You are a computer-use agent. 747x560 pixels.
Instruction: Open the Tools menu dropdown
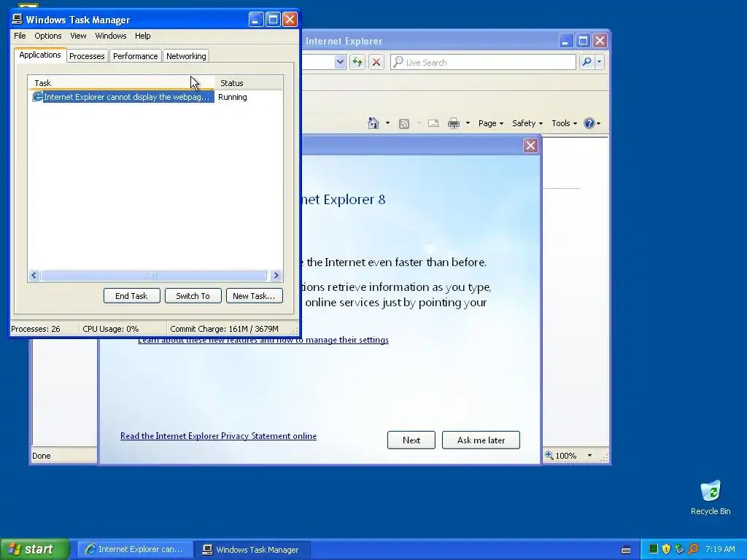[x=564, y=123]
